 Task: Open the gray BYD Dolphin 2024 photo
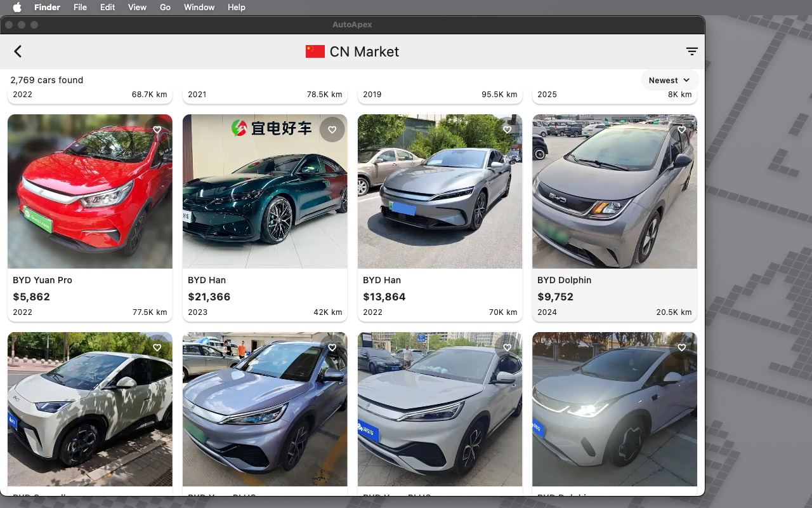pyautogui.click(x=615, y=191)
